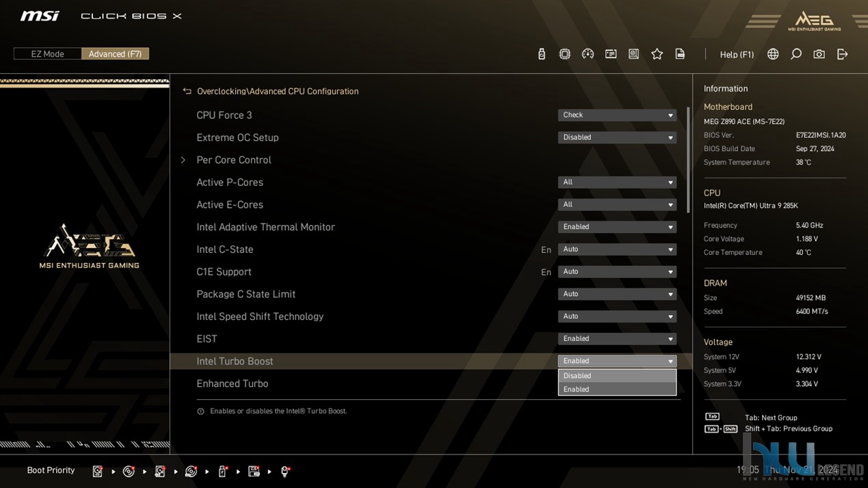Open the EIST dropdown
The height and width of the screenshot is (488, 868).
(x=617, y=339)
